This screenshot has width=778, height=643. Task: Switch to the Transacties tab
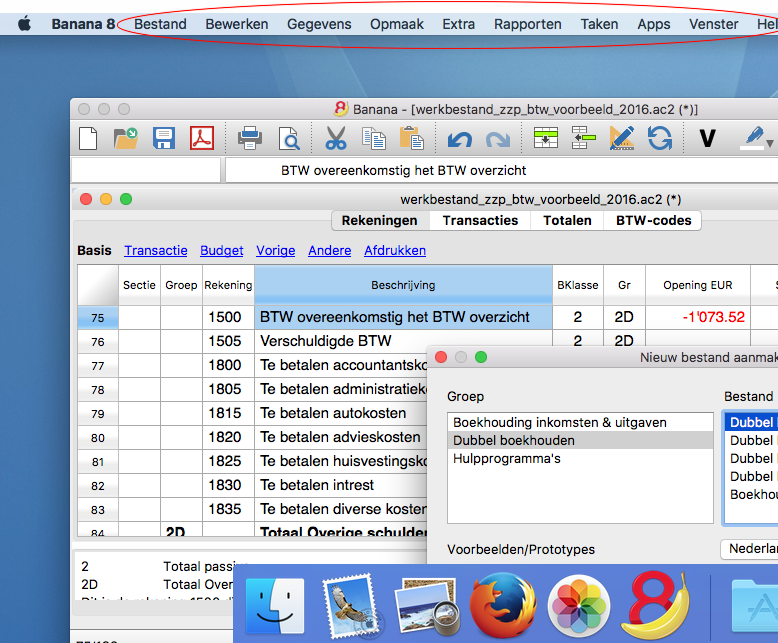point(480,220)
